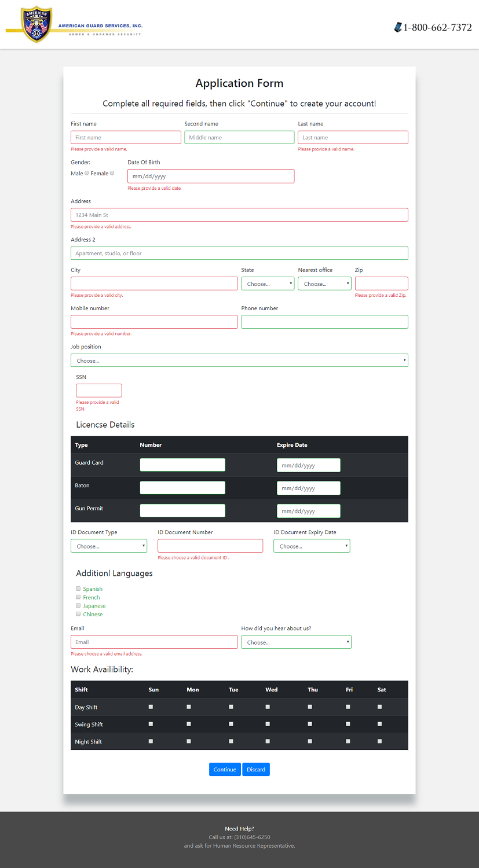Open the Nearest office dropdown
This screenshot has width=479, height=868.
(x=324, y=284)
